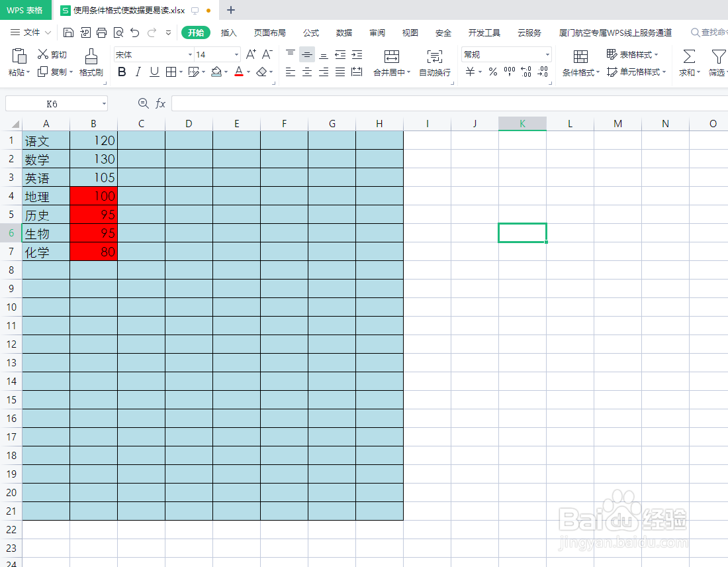Apply thousands separator 000 style

point(510,72)
